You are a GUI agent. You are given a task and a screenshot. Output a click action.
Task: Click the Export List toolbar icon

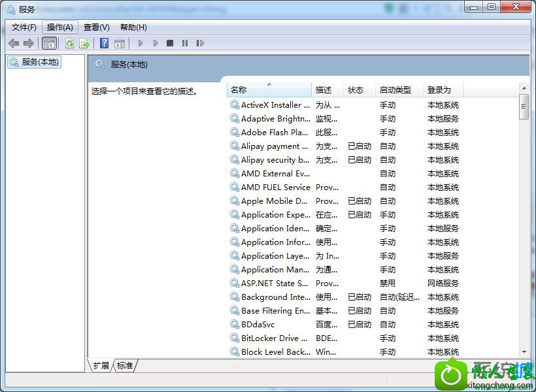[x=84, y=43]
